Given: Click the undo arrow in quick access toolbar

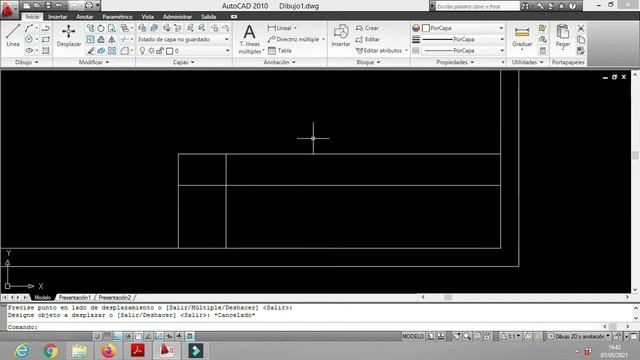Looking at the screenshot, I should (x=59, y=6).
